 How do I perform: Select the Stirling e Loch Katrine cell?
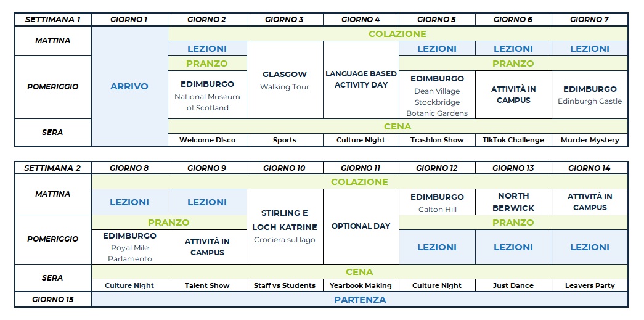[284, 226]
